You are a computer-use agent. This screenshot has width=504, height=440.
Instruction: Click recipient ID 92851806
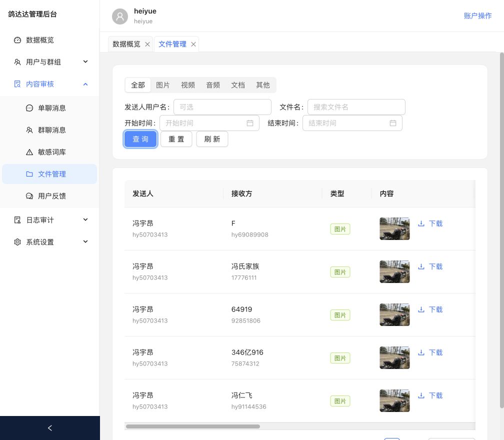pos(246,321)
